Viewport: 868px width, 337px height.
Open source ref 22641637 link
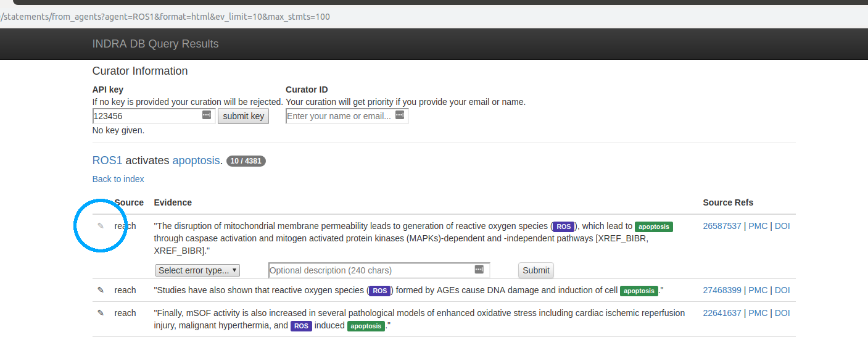pos(722,313)
